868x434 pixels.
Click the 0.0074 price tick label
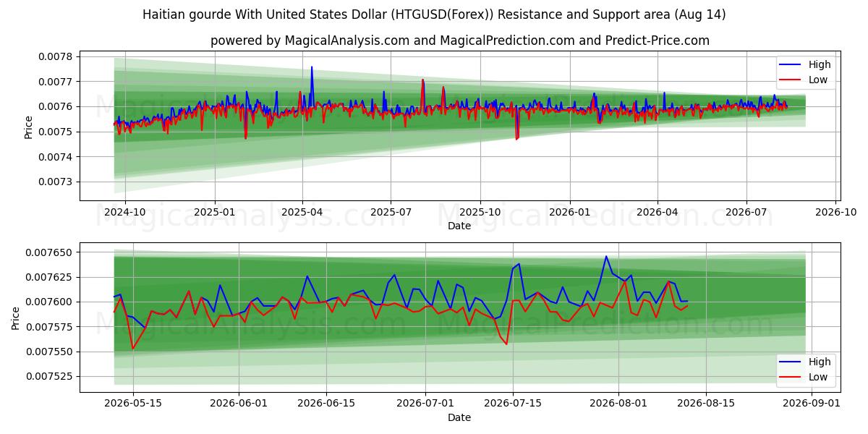pyautogui.click(x=54, y=157)
